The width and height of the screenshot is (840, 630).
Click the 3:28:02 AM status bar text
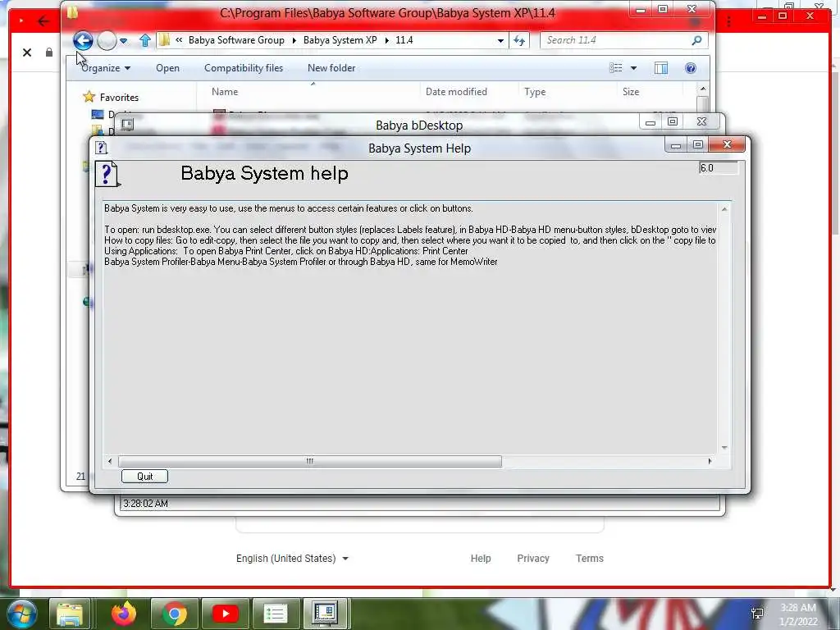coord(146,504)
